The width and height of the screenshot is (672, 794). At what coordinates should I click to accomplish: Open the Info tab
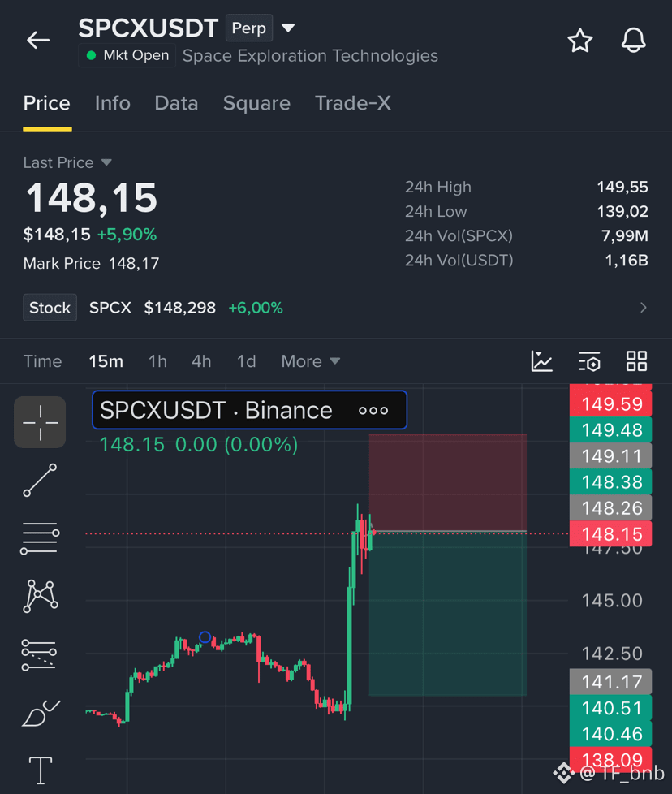pos(112,103)
